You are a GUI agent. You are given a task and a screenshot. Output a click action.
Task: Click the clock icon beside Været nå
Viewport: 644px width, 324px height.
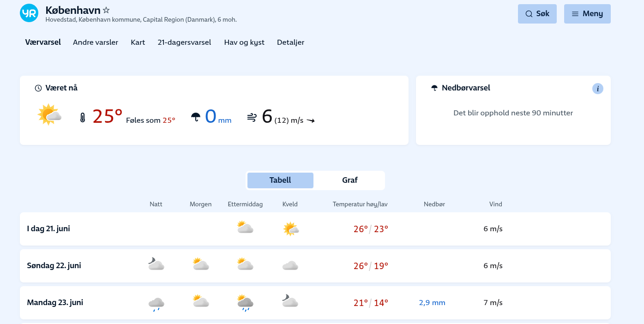(x=38, y=88)
